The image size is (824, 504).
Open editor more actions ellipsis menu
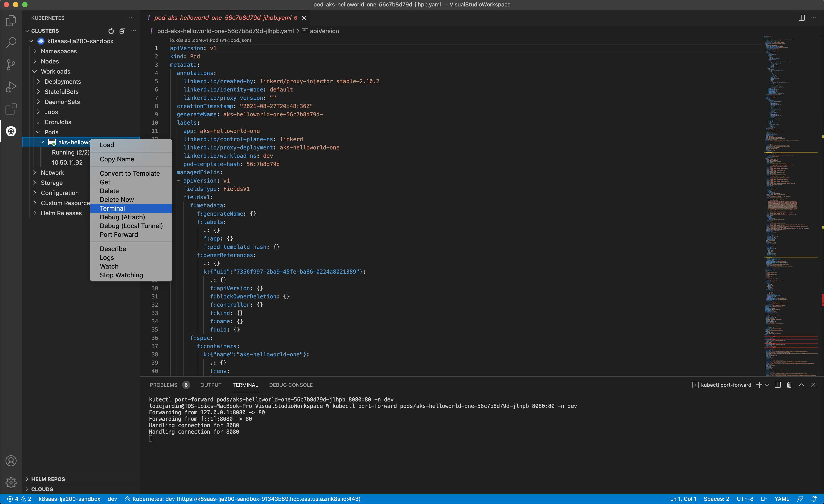click(813, 18)
